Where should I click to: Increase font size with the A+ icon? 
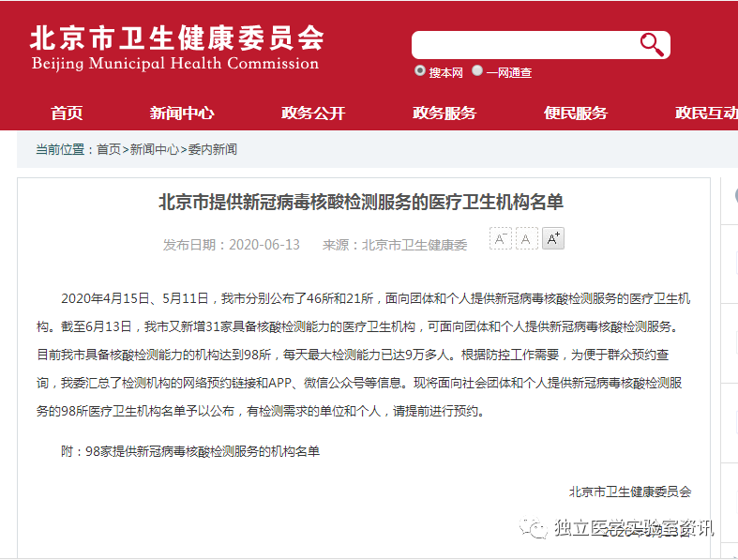click(x=553, y=238)
